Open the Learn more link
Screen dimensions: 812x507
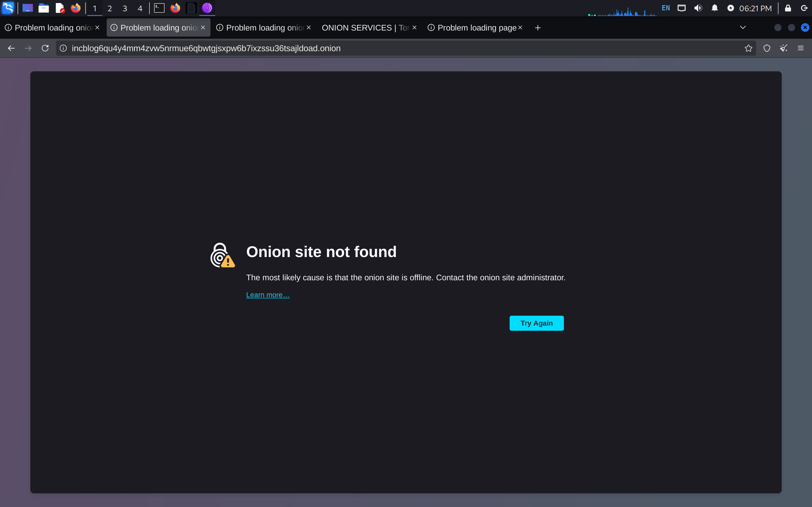[267, 294]
